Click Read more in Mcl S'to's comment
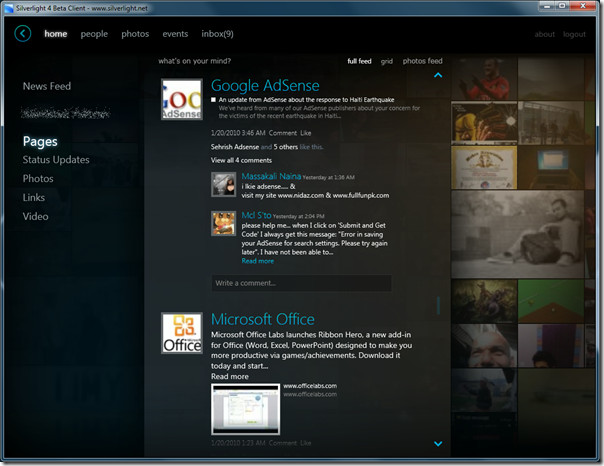 258,261
